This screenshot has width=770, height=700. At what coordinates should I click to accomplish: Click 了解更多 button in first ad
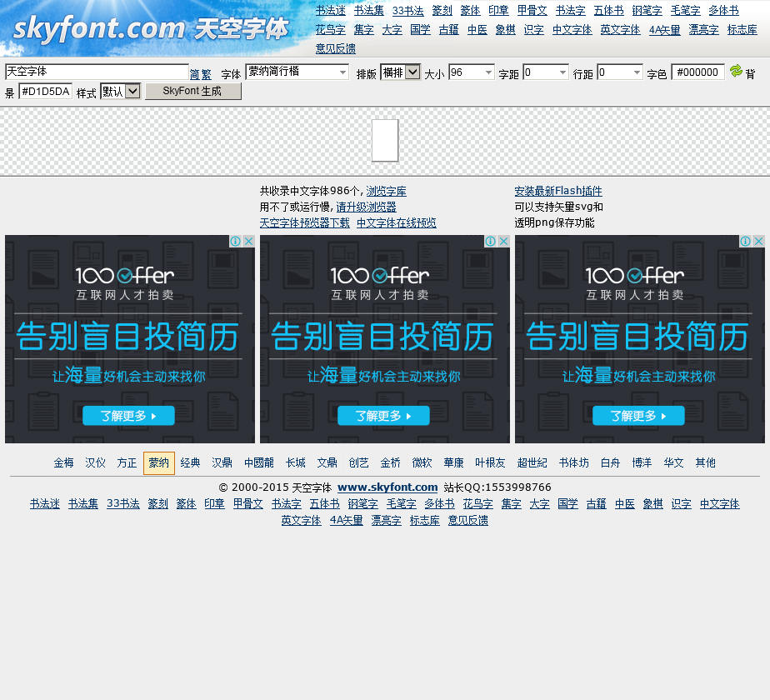[x=128, y=416]
